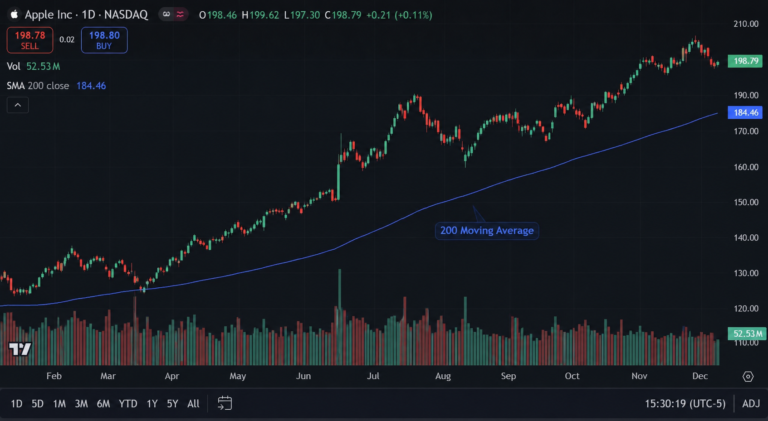Click the 200 Moving Average annotation label

coord(487,231)
